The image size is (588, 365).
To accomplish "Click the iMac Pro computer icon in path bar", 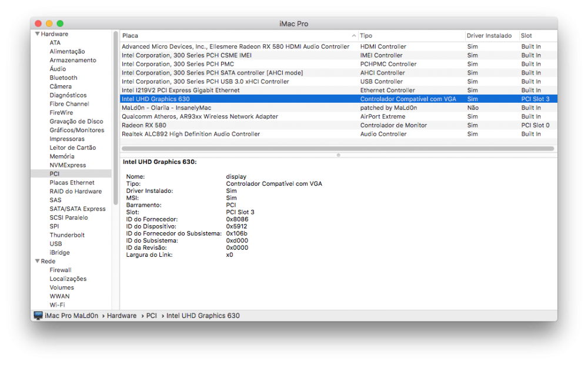I will pos(38,316).
